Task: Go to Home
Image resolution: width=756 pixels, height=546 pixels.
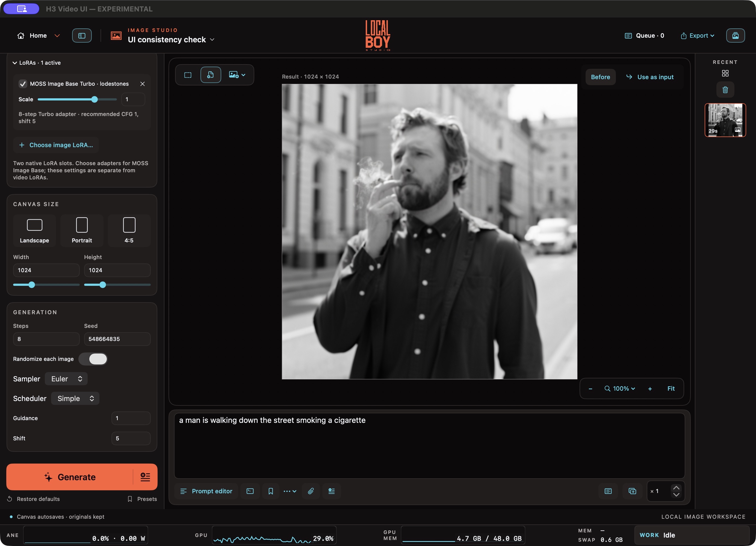Action: tap(32, 36)
